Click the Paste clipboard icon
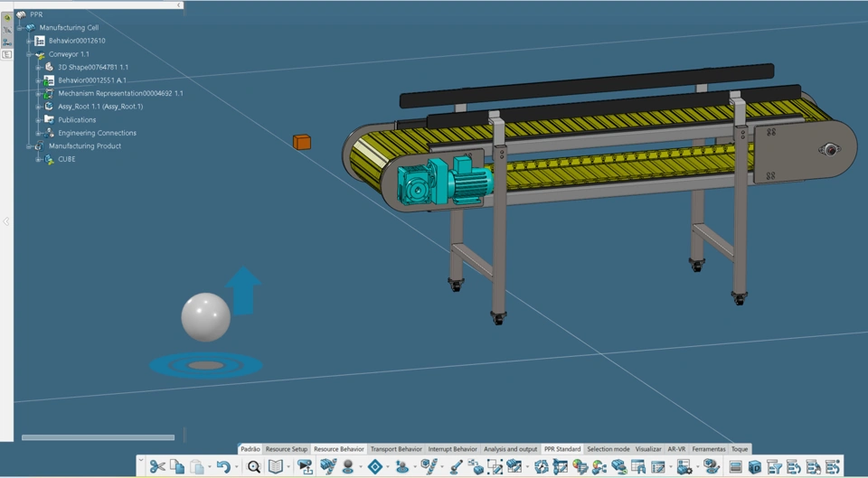This screenshot has height=478, width=868. click(x=197, y=466)
